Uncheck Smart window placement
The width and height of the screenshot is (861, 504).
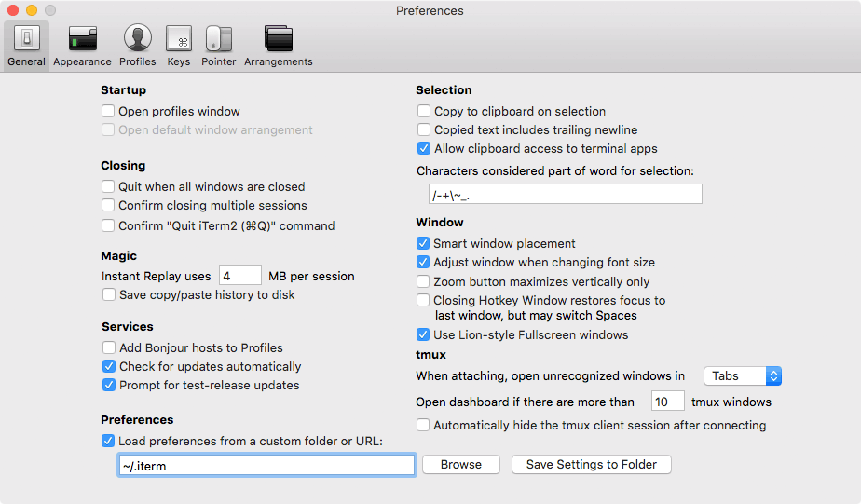(x=423, y=243)
